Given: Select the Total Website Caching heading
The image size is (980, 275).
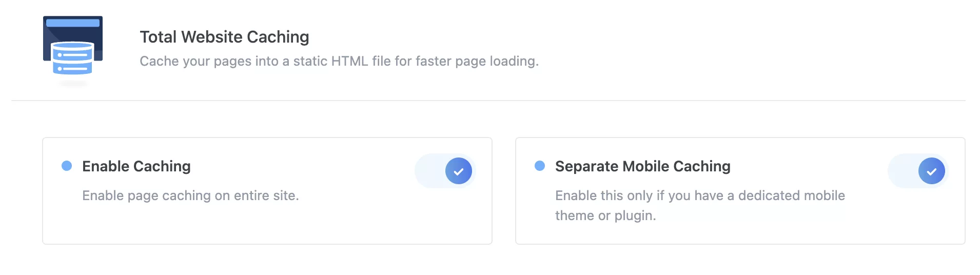Looking at the screenshot, I should coord(224,37).
